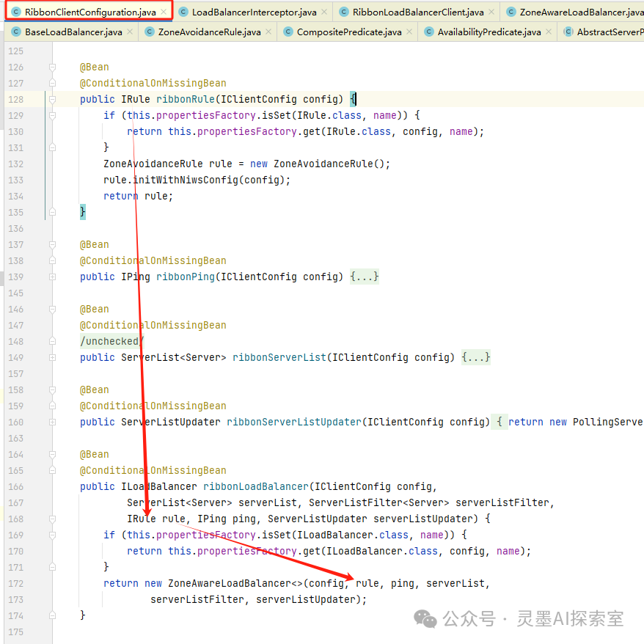Expand {...} placeholder after ribbonServerList
The width and height of the screenshot is (644, 644).
pos(475,357)
